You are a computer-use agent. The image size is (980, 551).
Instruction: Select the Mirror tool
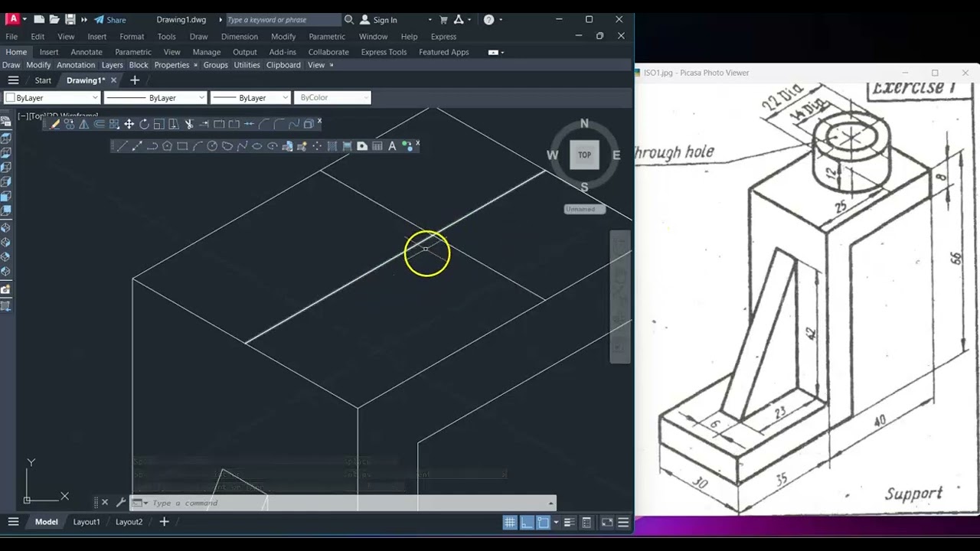pyautogui.click(x=84, y=124)
